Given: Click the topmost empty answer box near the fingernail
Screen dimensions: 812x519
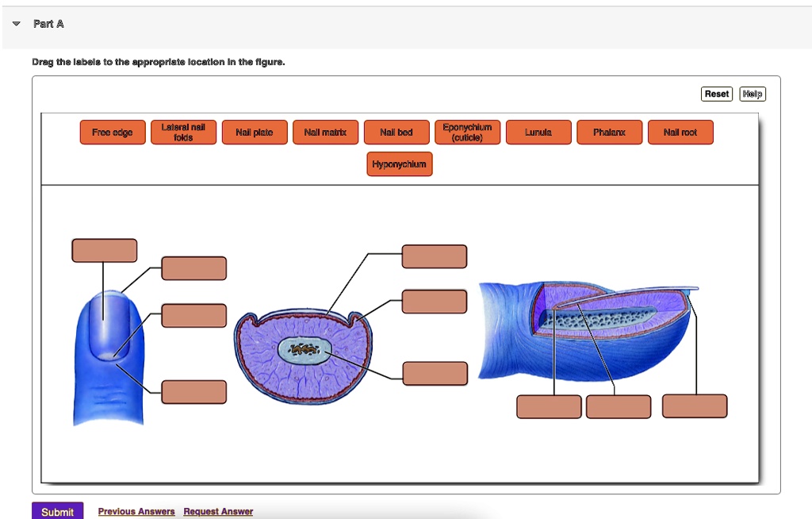Looking at the screenshot, I should [105, 250].
